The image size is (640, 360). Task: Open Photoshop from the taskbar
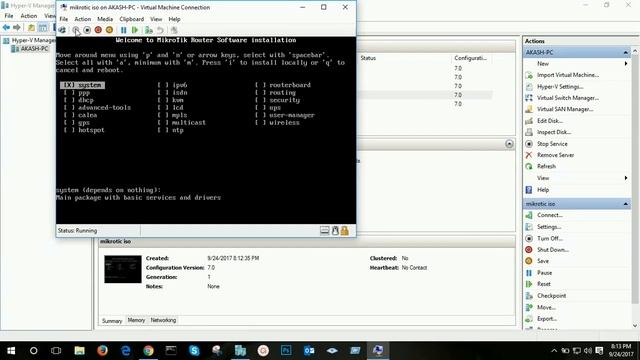(286, 350)
